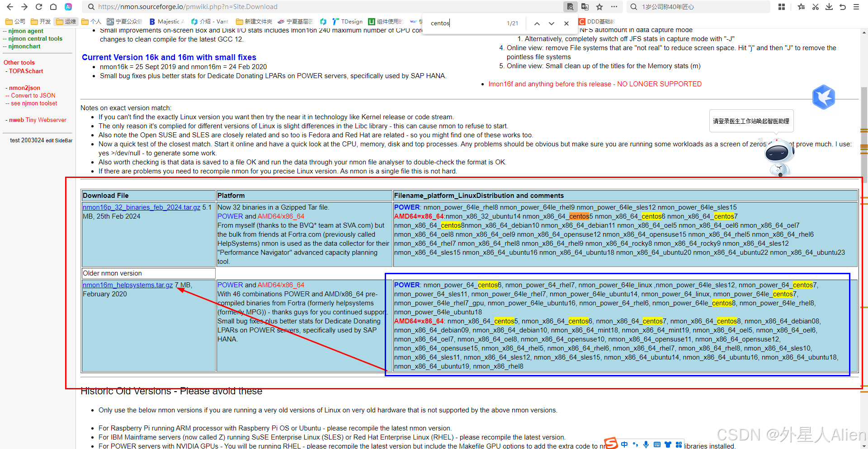
Task: Open 'see njmon toolset' sidebar link
Action: 34,103
